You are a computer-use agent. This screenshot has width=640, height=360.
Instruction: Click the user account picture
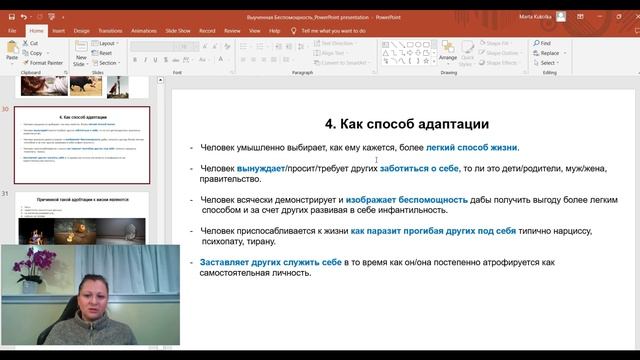[x=561, y=16]
